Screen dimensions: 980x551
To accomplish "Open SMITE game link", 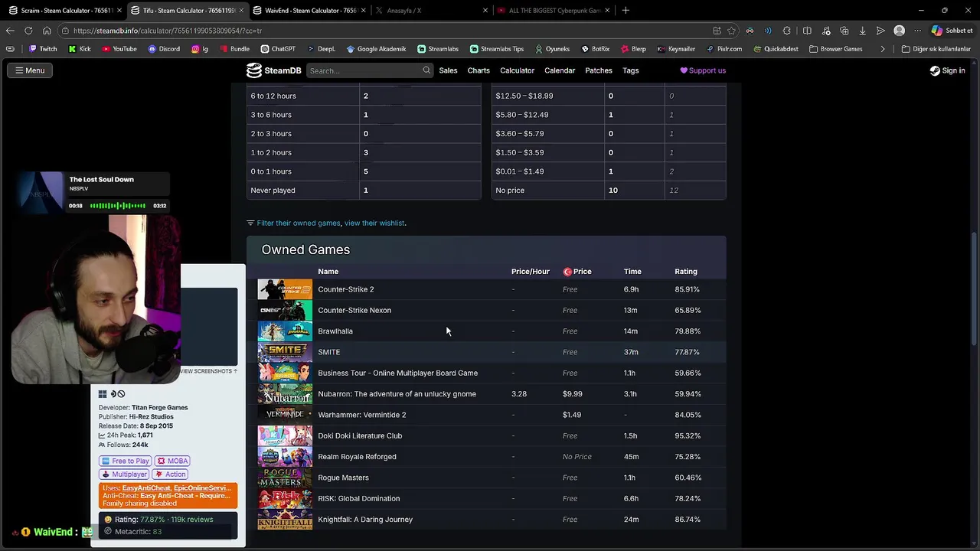I will click(329, 352).
